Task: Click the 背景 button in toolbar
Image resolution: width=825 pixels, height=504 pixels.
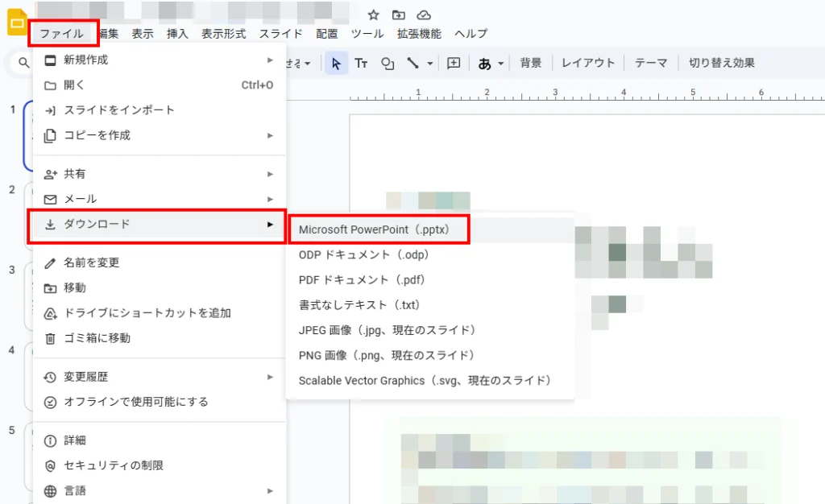Action: click(531, 63)
